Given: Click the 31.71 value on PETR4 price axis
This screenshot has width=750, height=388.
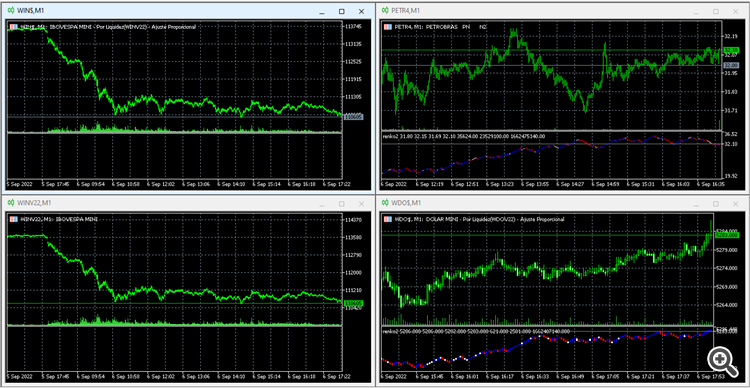Looking at the screenshot, I should pyautogui.click(x=730, y=110).
